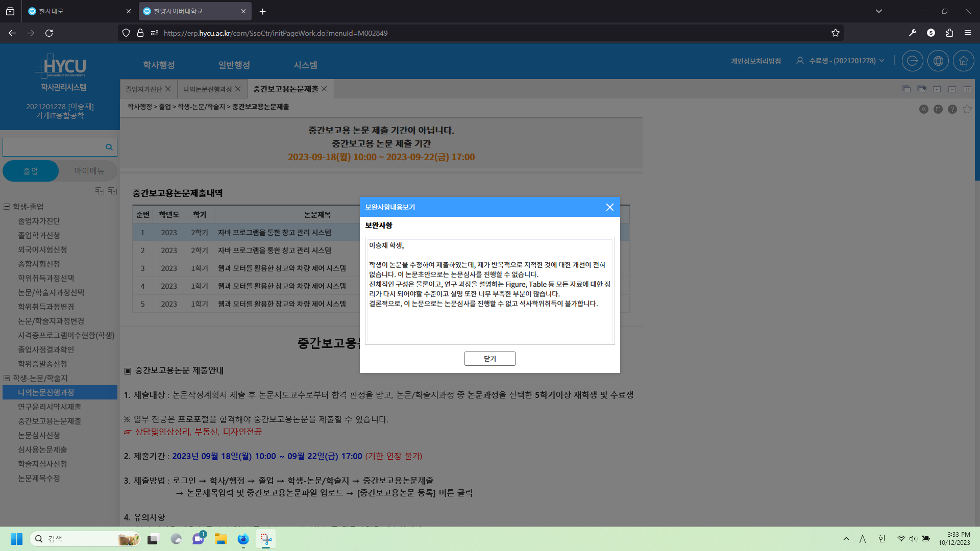Open the help question mark icon

tap(952, 109)
